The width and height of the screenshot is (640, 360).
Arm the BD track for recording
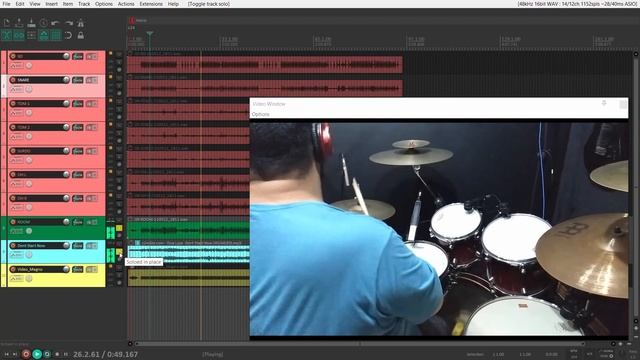pyautogui.click(x=13, y=56)
